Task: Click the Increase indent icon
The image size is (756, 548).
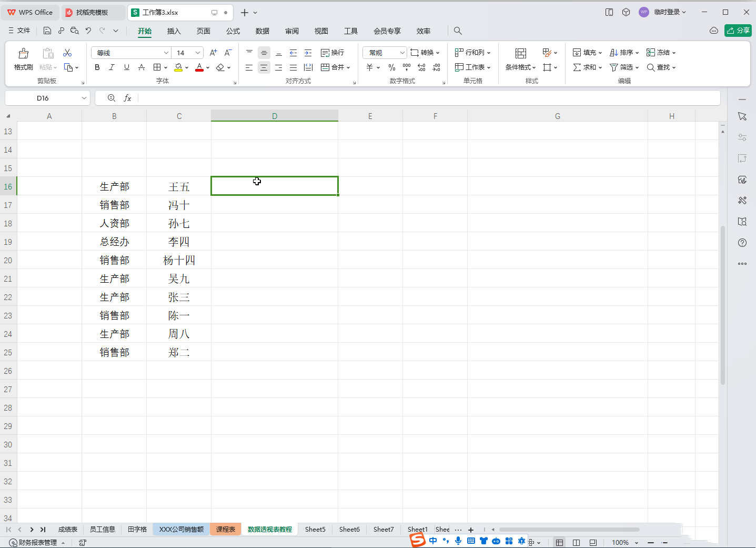Action: click(x=308, y=53)
